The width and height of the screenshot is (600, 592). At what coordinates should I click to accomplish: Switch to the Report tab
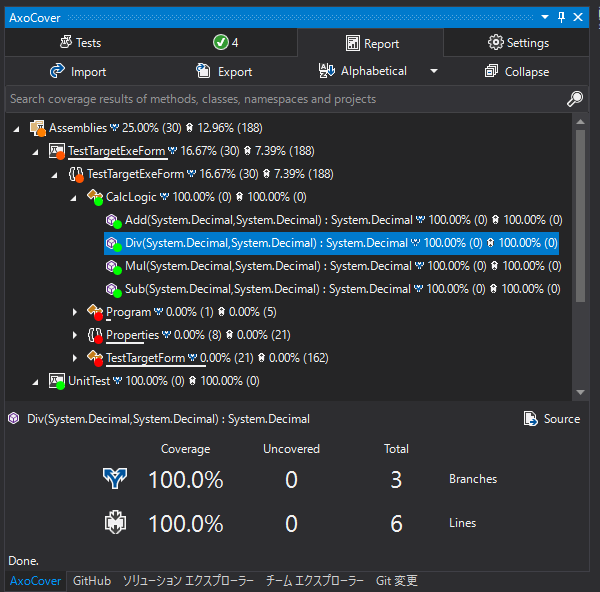pyautogui.click(x=370, y=43)
